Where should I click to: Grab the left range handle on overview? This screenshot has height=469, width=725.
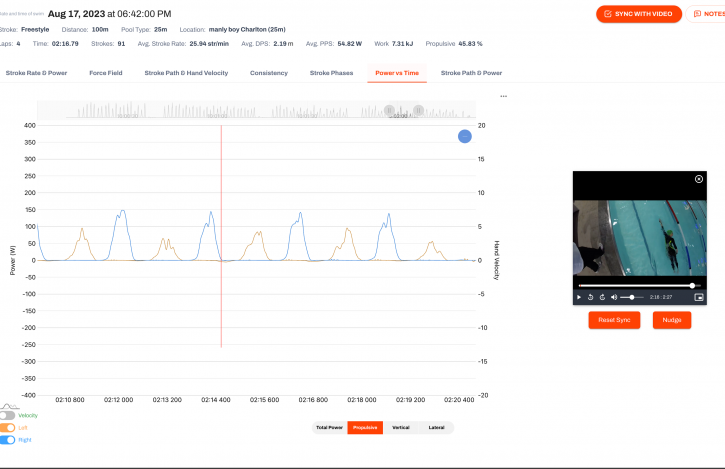389,110
